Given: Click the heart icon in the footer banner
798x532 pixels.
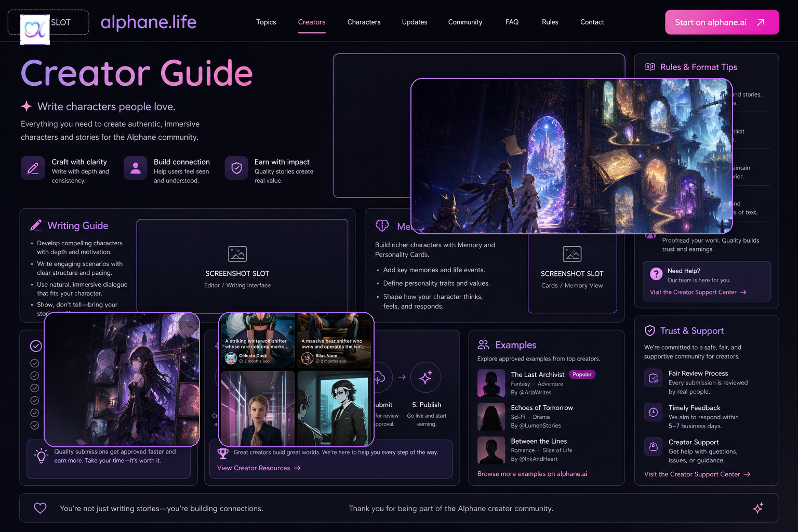Looking at the screenshot, I should (x=40, y=508).
